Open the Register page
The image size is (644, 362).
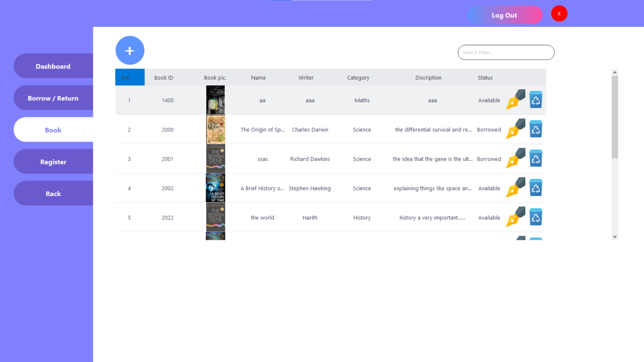pos(53,162)
